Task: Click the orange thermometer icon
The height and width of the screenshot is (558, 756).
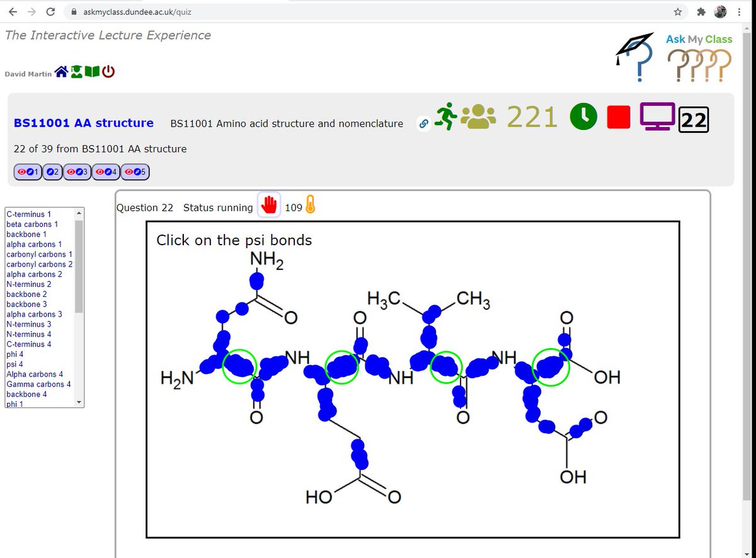Action: coord(310,206)
